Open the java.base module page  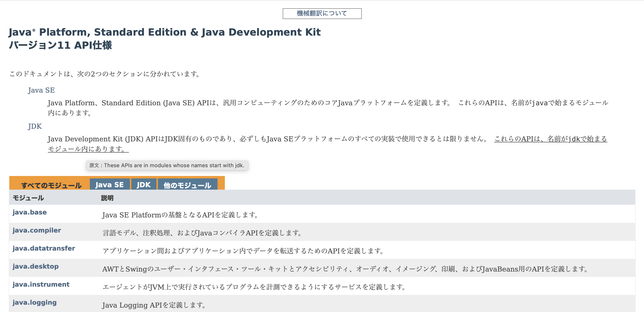[30, 212]
